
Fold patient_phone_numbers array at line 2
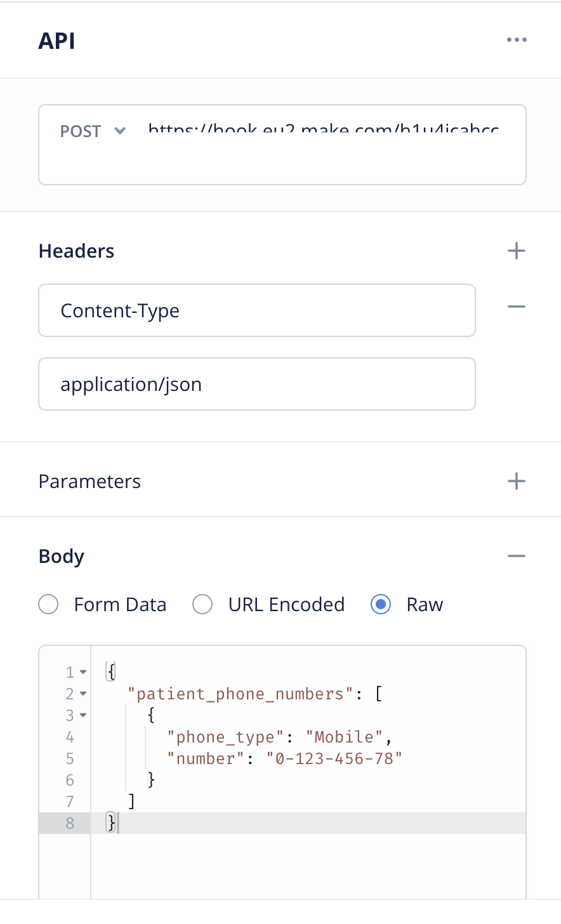[83, 694]
